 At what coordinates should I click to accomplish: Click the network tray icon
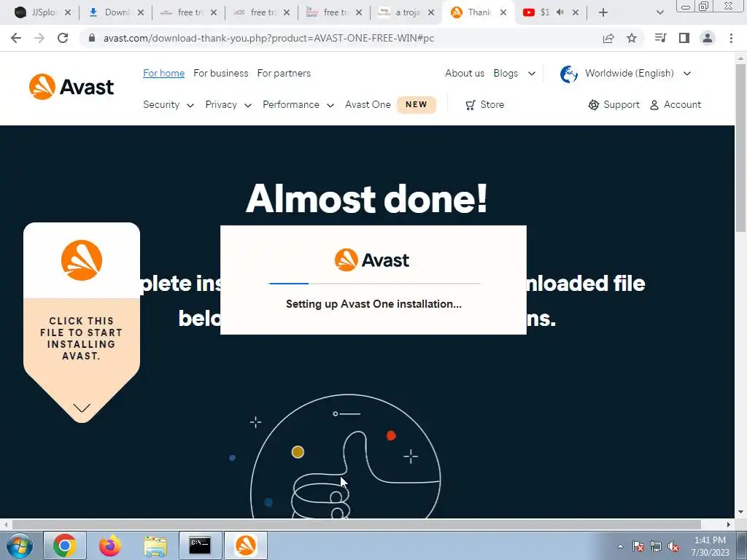click(x=656, y=546)
